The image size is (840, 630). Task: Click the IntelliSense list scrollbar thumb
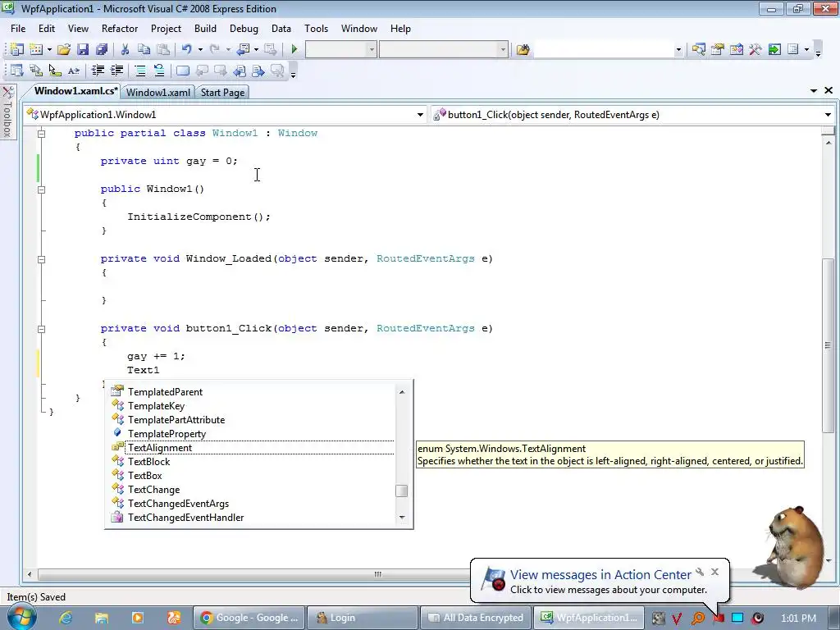pyautogui.click(x=402, y=491)
